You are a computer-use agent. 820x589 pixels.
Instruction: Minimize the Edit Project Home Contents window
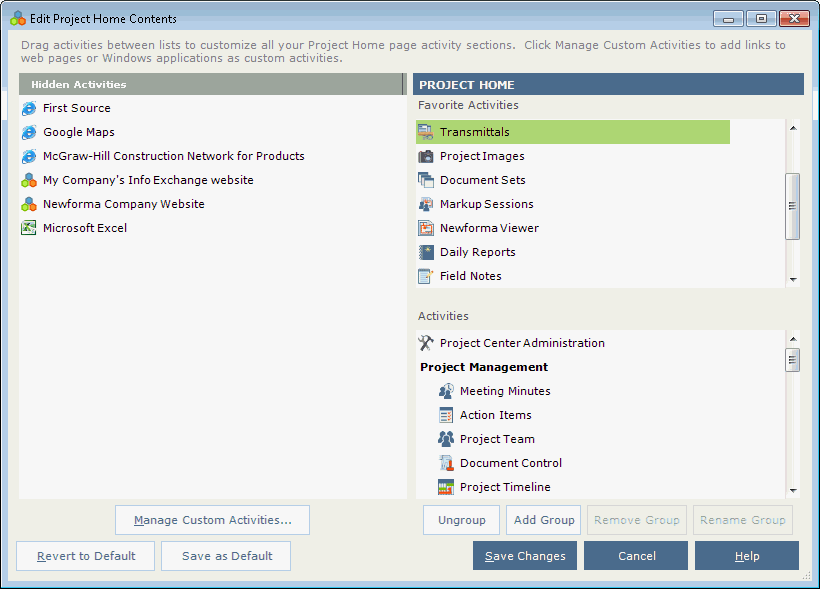[x=728, y=18]
